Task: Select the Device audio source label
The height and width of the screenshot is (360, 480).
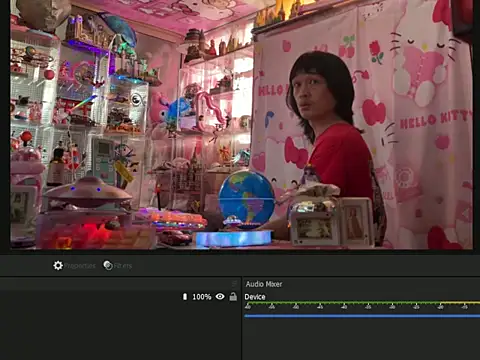Action: tap(255, 297)
